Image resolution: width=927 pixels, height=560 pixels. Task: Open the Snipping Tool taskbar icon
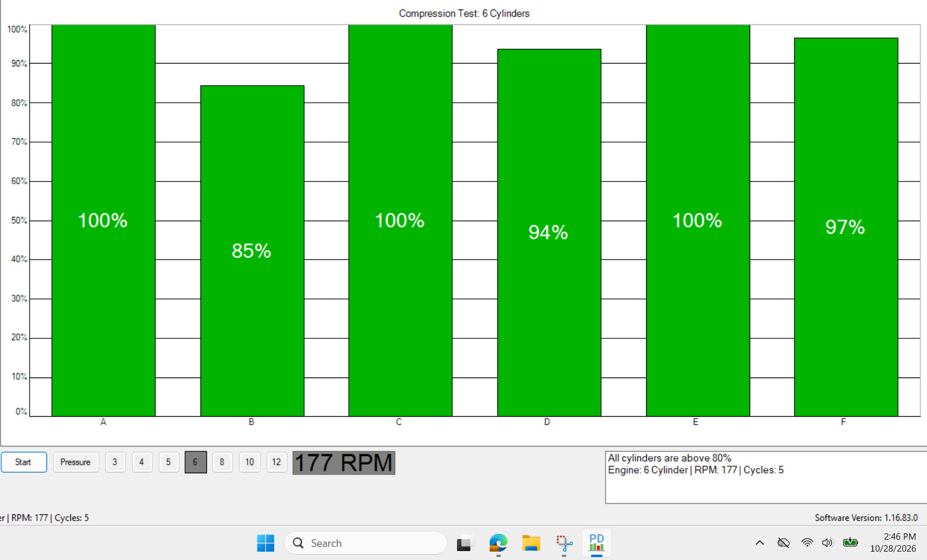(564, 543)
